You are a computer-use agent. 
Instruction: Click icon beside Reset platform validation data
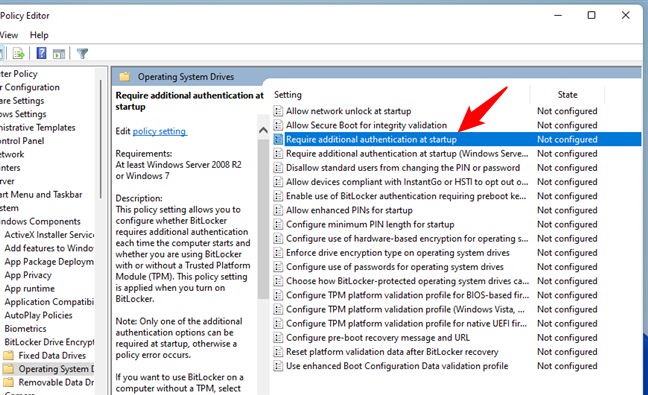point(279,352)
